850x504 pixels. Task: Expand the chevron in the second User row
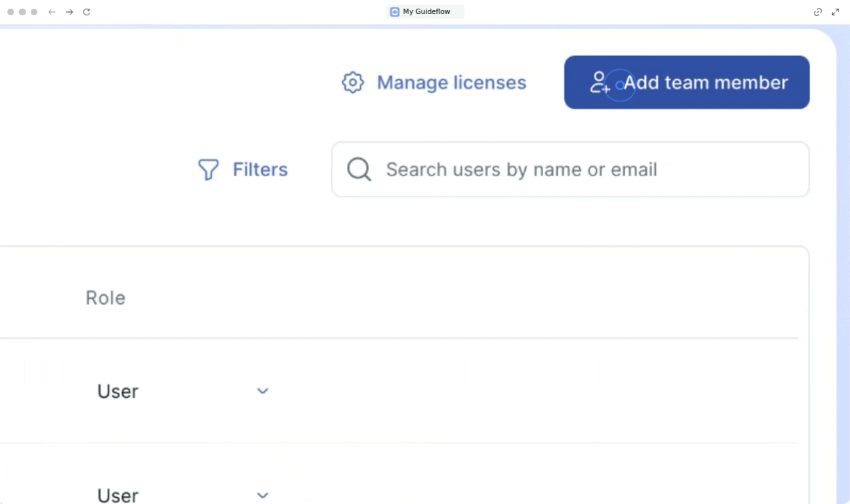(263, 495)
